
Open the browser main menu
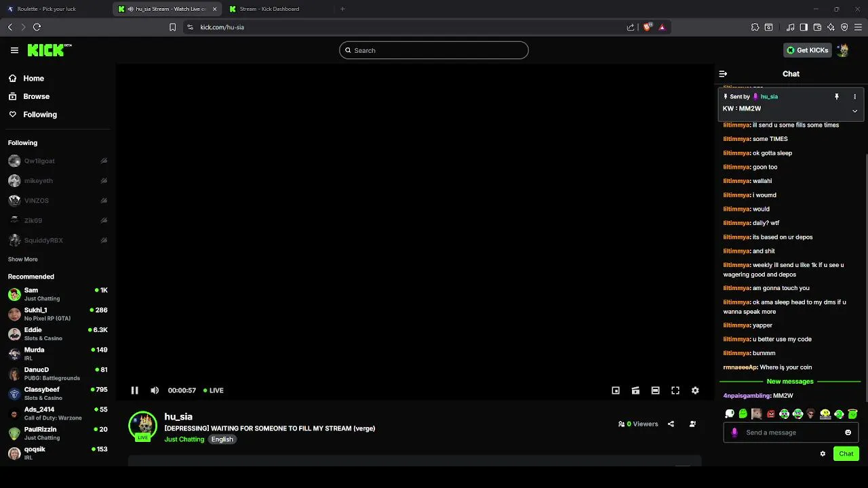pyautogui.click(x=858, y=27)
